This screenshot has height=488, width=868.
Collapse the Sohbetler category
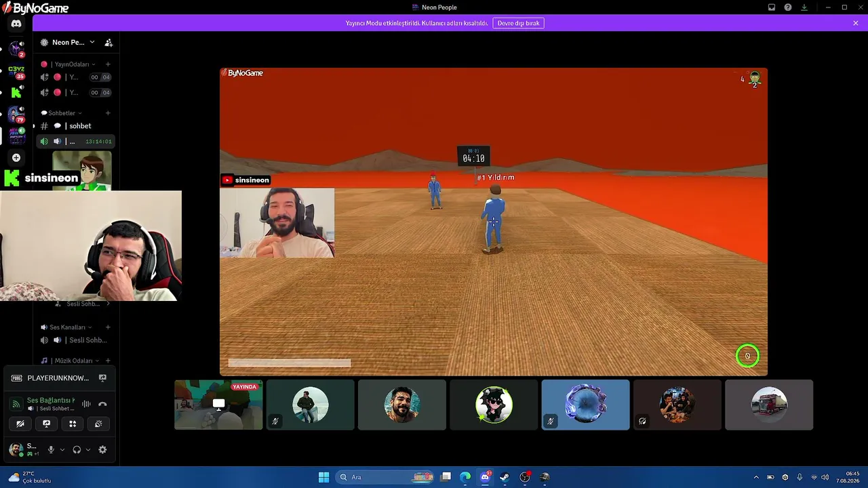click(x=62, y=113)
